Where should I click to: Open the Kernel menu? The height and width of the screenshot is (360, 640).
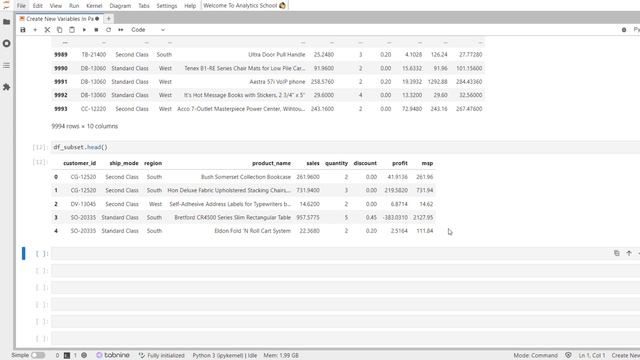point(94,6)
